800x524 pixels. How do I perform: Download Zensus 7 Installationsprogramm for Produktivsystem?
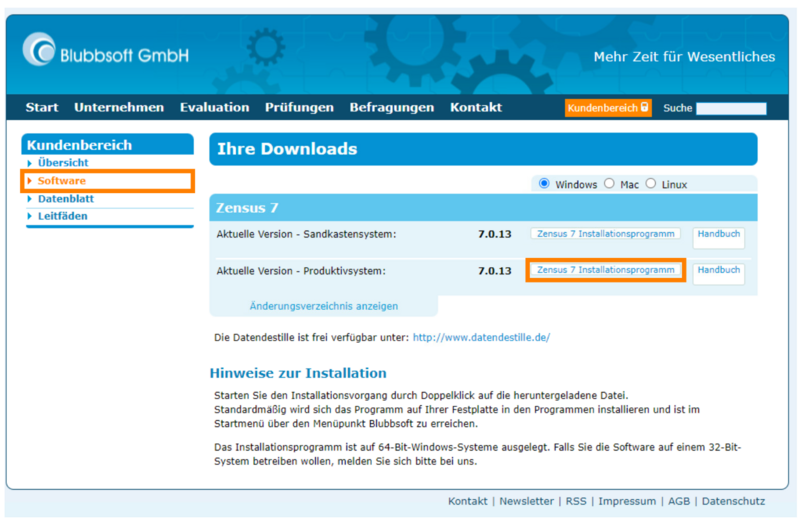point(605,270)
